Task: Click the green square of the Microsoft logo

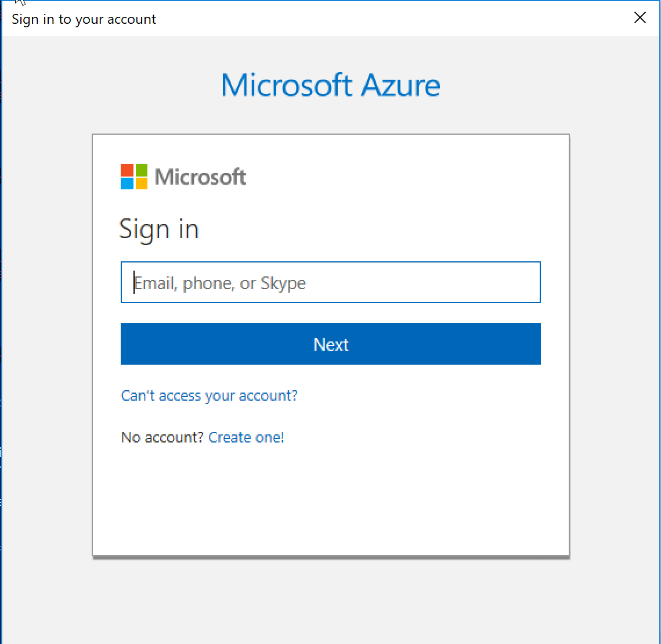Action: pyautogui.click(x=141, y=170)
